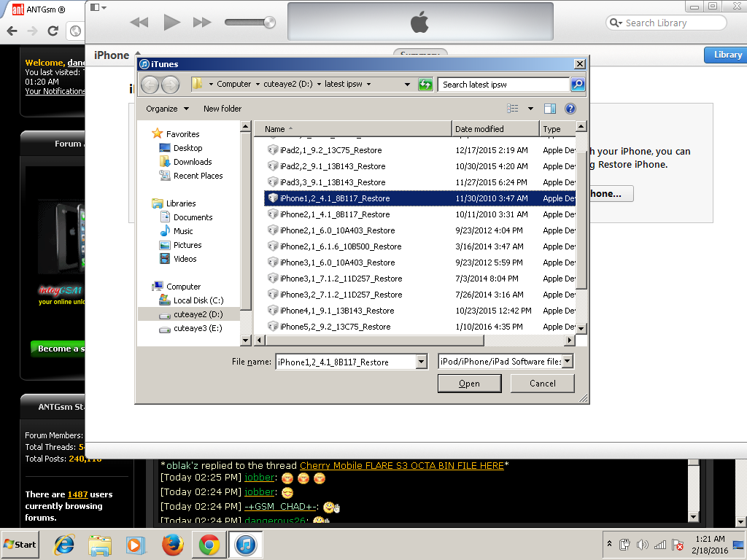Click the iTunes play button

click(171, 23)
